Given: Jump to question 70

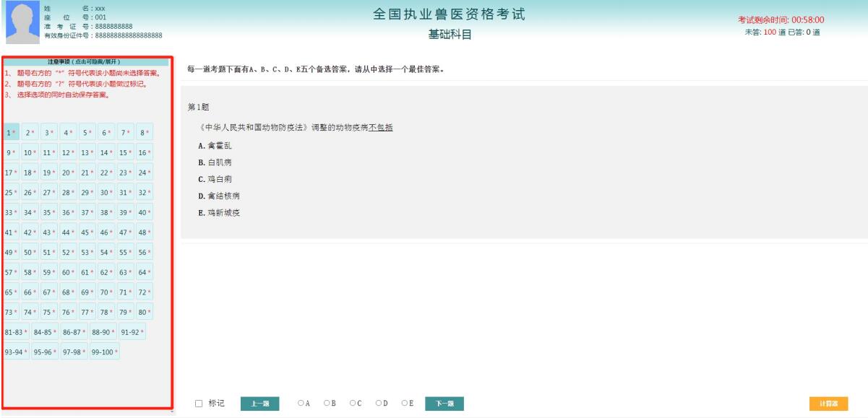Looking at the screenshot, I should point(106,292).
